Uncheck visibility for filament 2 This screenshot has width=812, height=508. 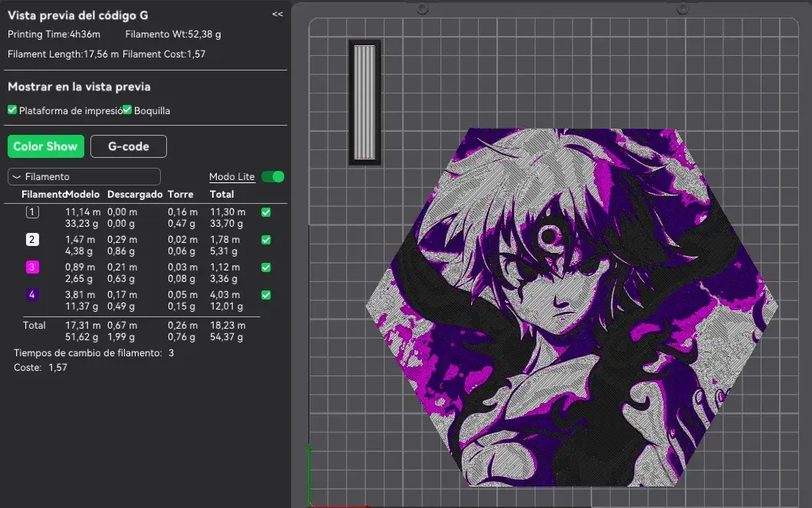266,240
